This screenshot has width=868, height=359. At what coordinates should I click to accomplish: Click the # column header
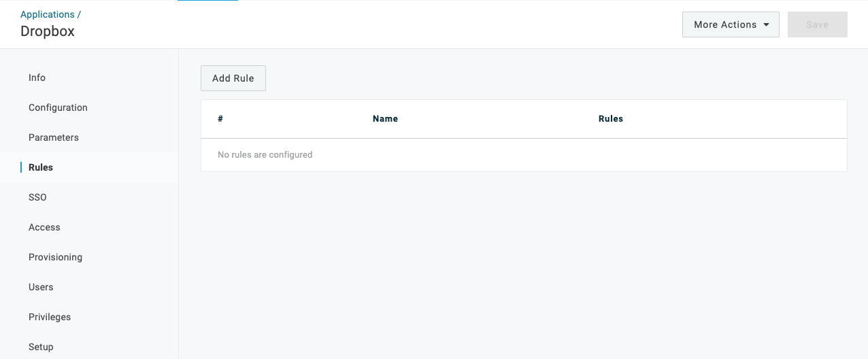click(x=220, y=119)
